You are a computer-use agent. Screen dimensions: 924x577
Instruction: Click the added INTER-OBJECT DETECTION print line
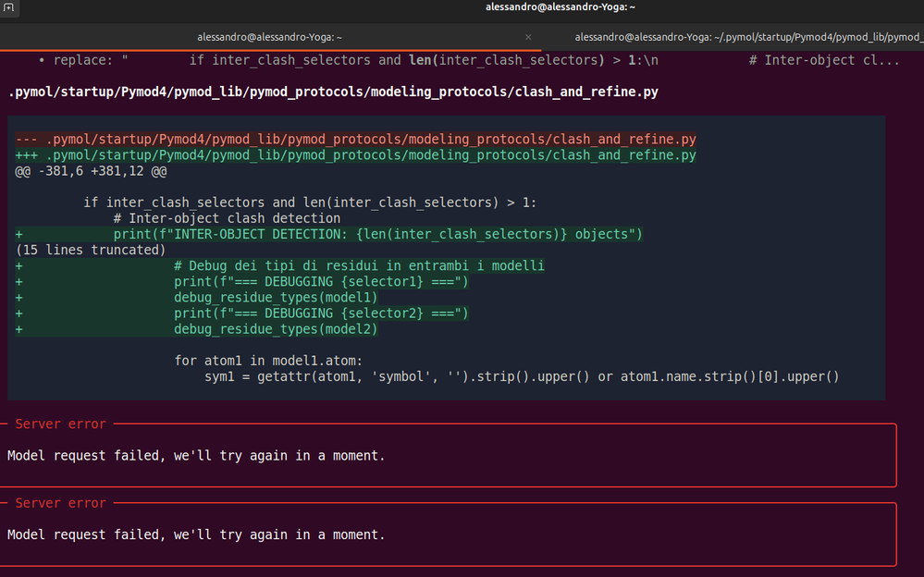click(x=377, y=234)
